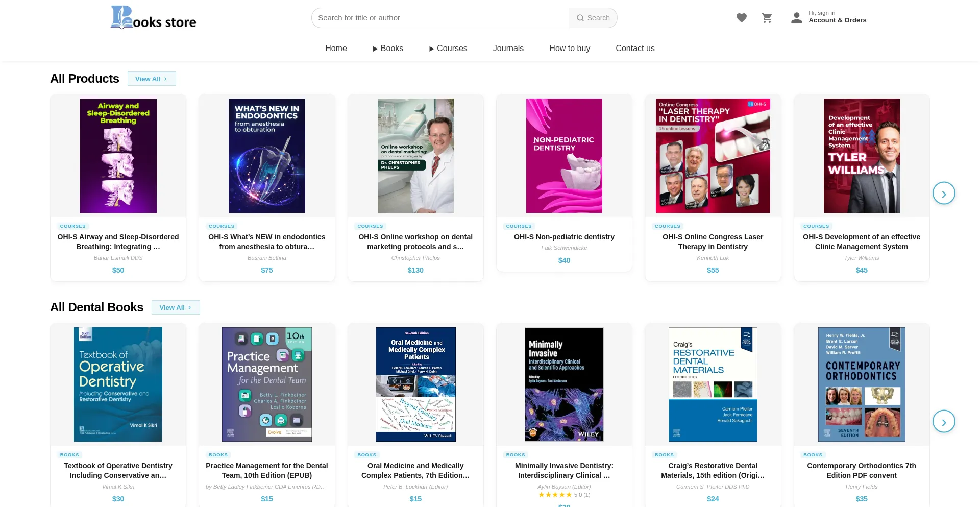Open Craig's Restorative Dental Materials cover
The image size is (980, 507).
pos(713,384)
